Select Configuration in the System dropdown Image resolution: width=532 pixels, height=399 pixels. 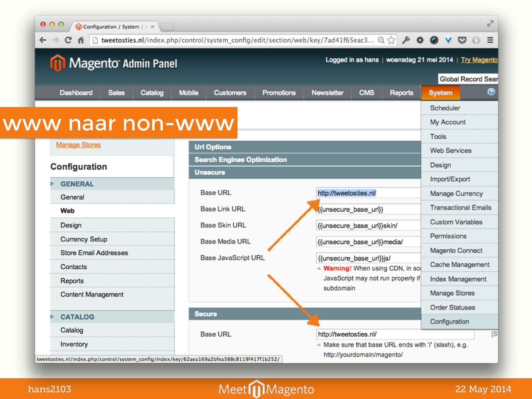[460, 322]
